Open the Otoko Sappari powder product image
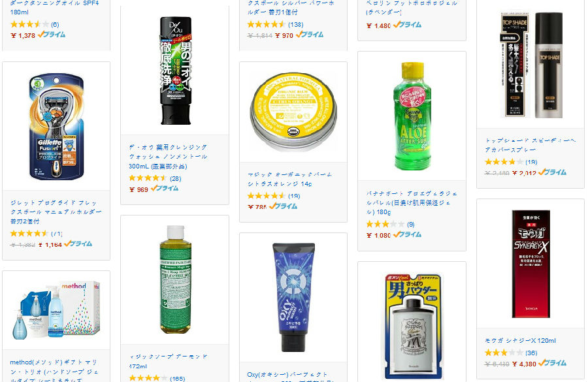 pos(412,326)
